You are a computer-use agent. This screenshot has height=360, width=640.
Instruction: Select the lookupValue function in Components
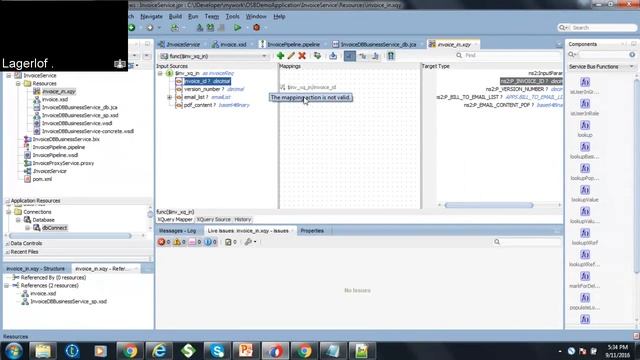pyautogui.click(x=585, y=193)
